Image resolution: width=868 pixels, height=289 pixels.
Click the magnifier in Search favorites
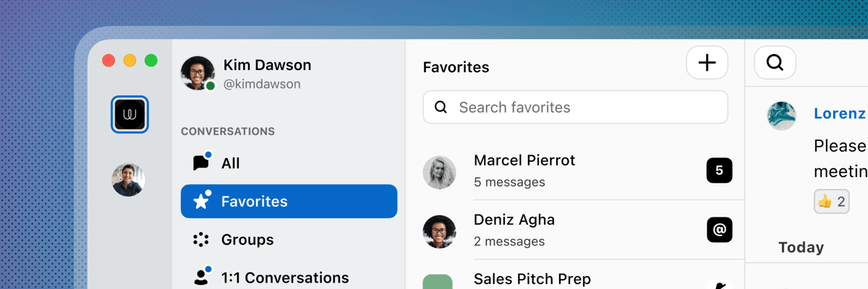[x=441, y=108]
